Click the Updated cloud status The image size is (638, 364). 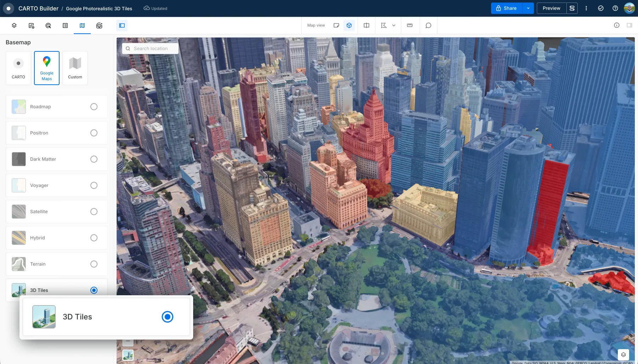coord(155,8)
